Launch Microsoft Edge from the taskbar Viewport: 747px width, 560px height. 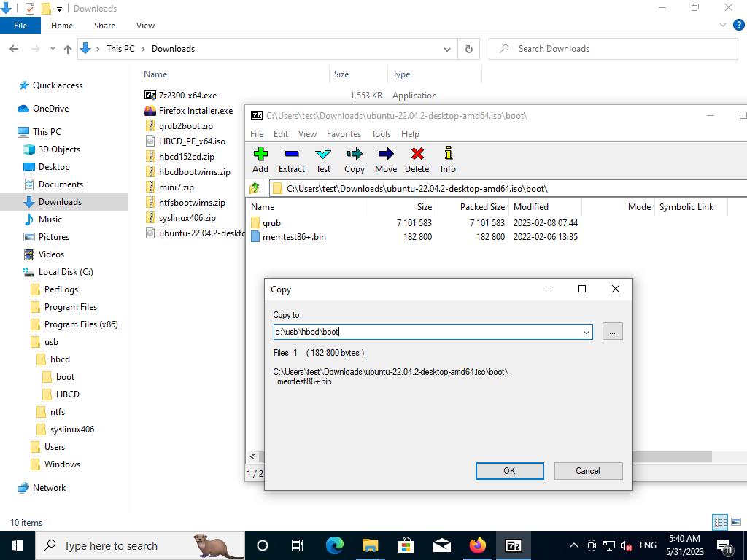click(x=335, y=545)
